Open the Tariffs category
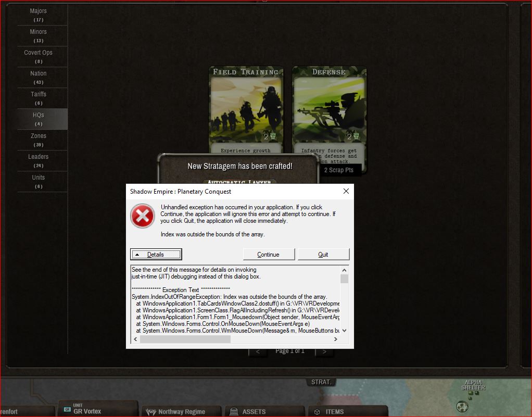Screen dimensions: 532x417 (x=39, y=98)
